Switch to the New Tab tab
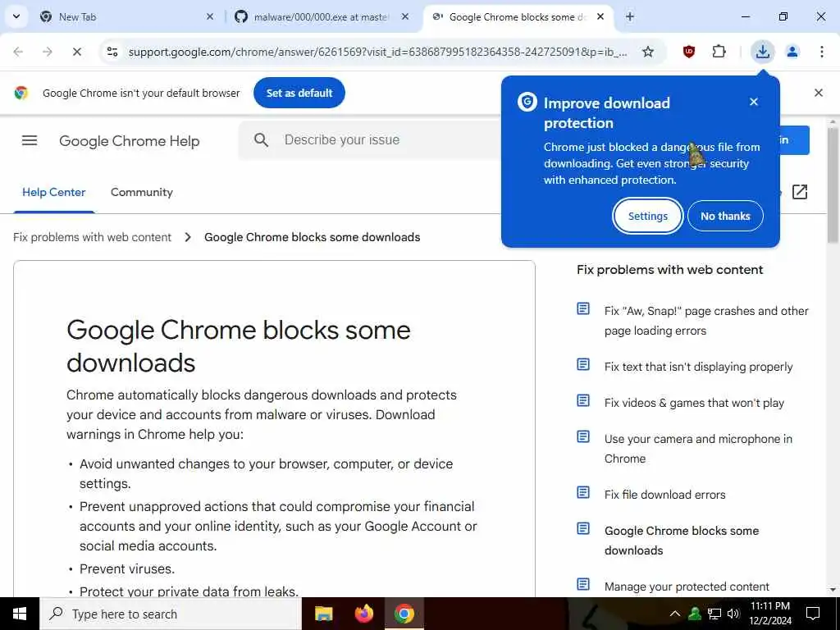The image size is (840, 630). coord(127,16)
